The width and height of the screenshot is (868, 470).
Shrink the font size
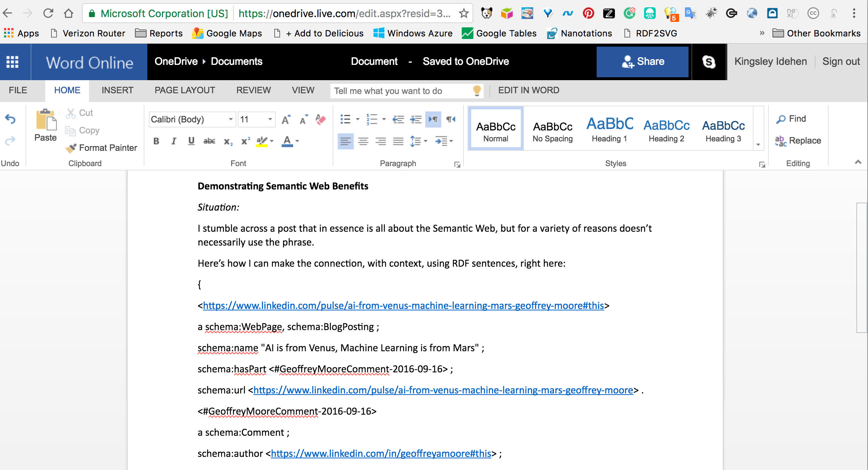(303, 119)
